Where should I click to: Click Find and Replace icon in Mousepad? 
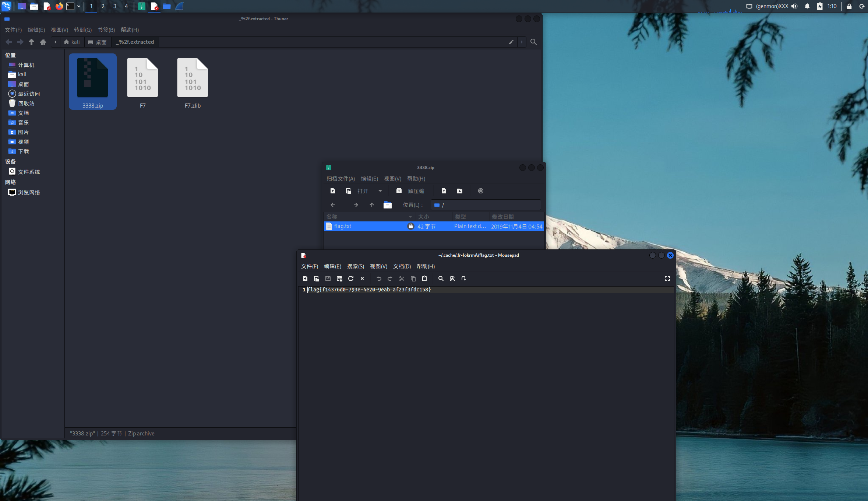tap(452, 278)
